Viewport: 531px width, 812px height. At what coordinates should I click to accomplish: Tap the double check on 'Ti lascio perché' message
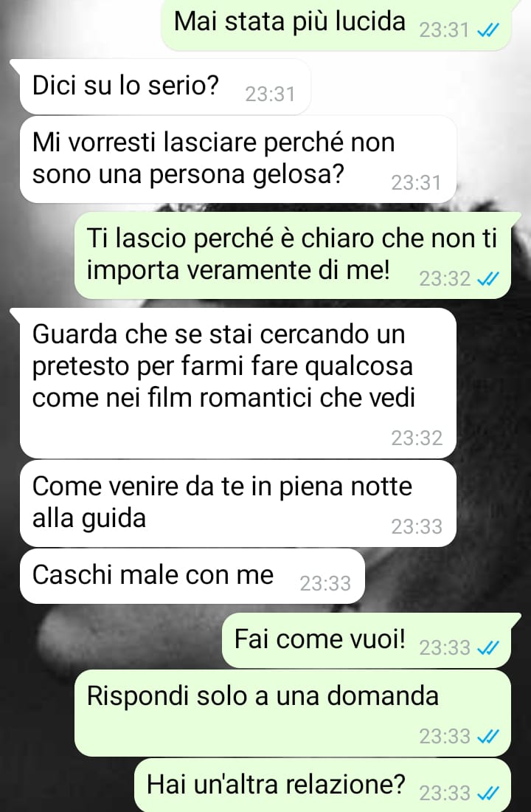pos(487,280)
